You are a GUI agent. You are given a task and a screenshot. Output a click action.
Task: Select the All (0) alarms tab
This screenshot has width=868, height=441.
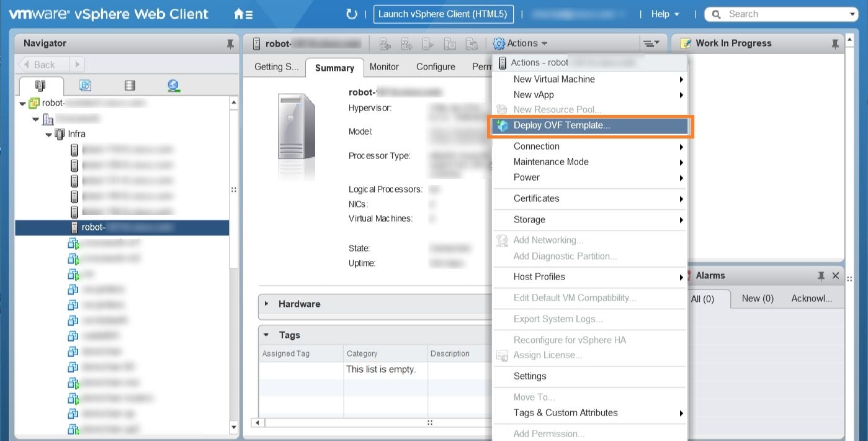coord(702,299)
